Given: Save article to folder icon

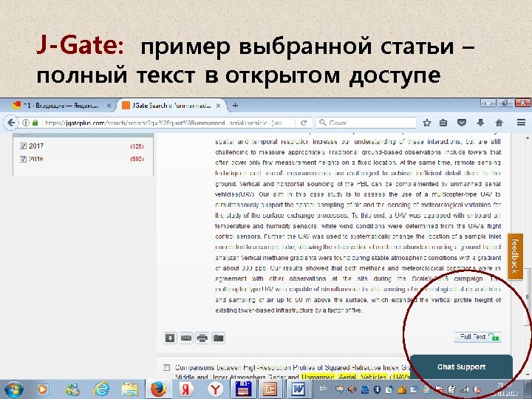Looking at the screenshot, I should point(219,338).
